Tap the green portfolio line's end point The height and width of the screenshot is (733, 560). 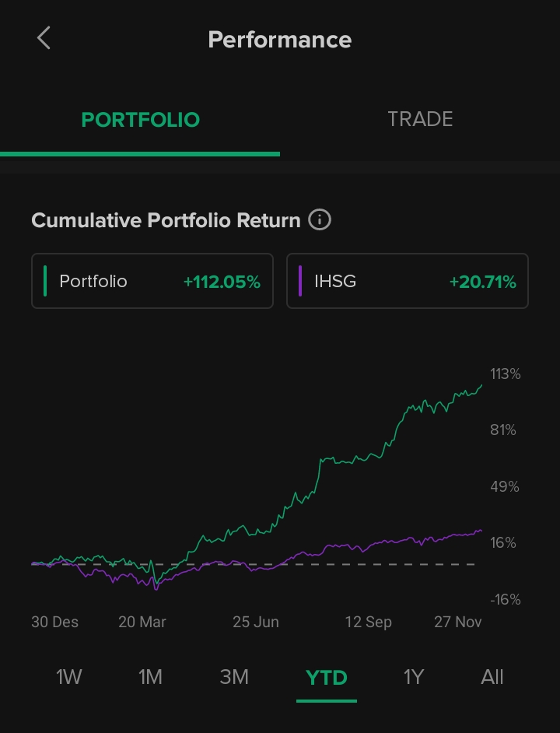[481, 384]
